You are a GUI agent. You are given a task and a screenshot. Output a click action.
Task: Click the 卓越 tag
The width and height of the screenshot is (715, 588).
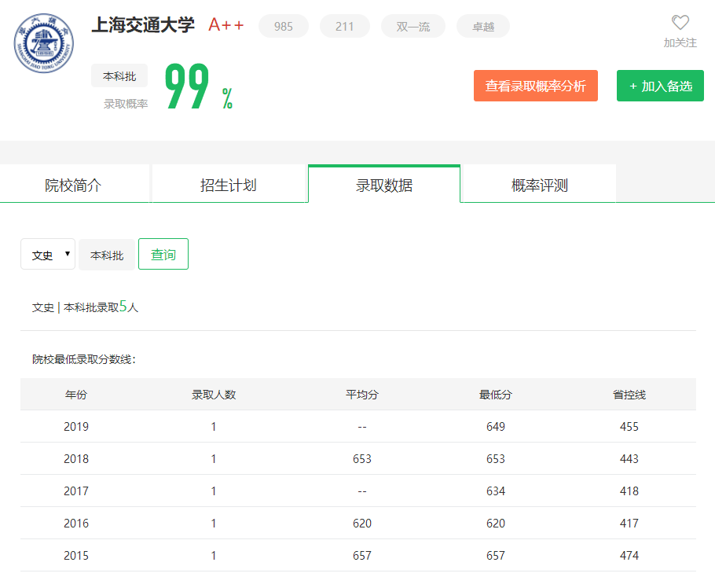pos(483,27)
